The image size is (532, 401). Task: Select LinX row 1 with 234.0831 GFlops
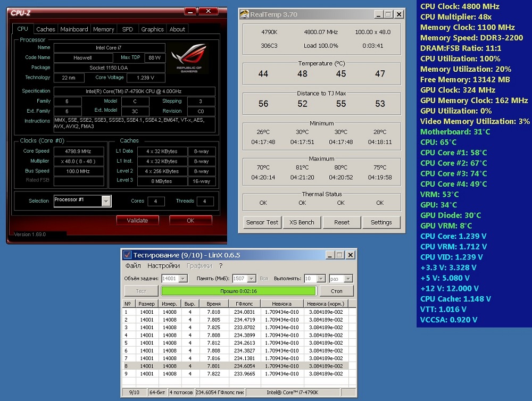pyautogui.click(x=235, y=312)
